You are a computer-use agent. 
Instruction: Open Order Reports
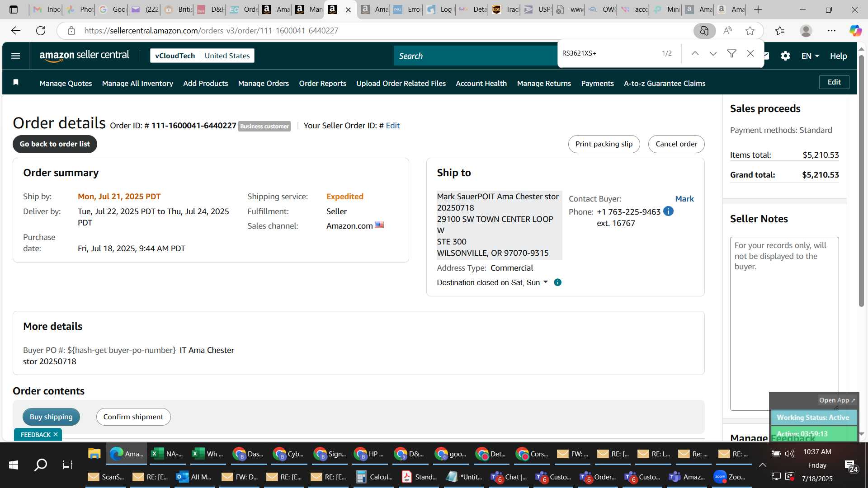322,83
